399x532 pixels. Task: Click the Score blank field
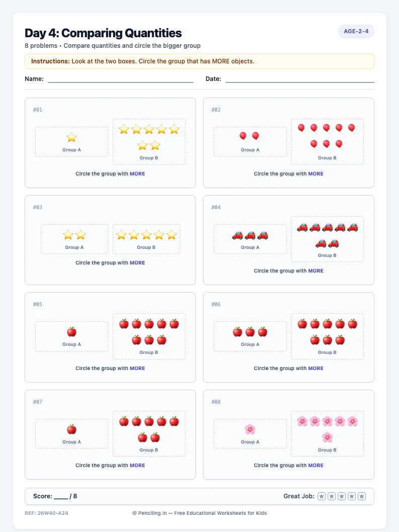click(x=61, y=497)
